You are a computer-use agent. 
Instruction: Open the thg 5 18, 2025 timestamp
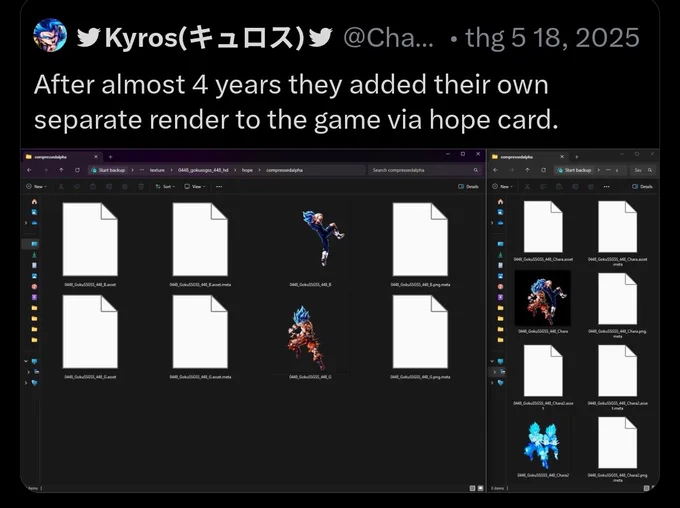552,38
